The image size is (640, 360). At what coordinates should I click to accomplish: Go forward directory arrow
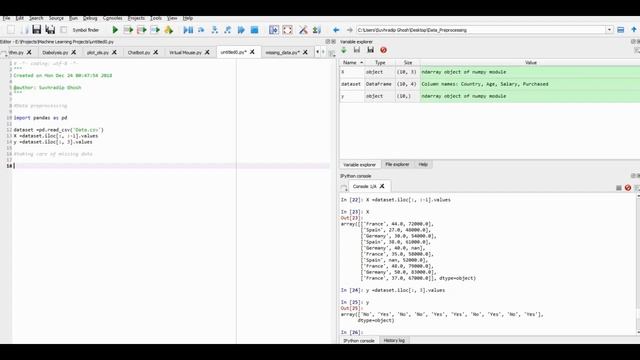click(349, 30)
